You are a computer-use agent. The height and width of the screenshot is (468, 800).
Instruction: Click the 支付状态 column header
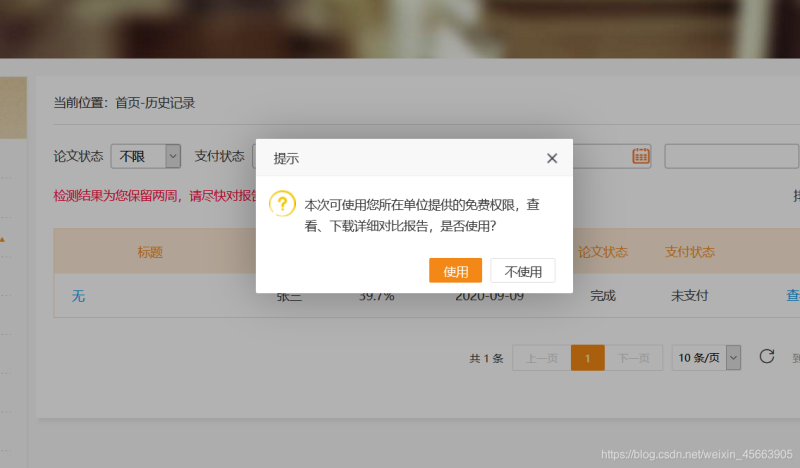pos(690,252)
